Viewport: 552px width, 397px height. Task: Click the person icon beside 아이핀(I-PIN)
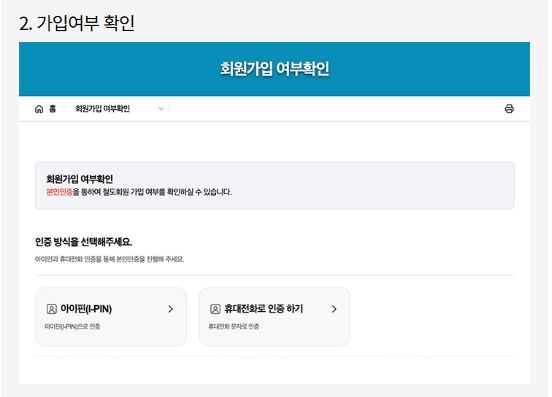pos(52,309)
